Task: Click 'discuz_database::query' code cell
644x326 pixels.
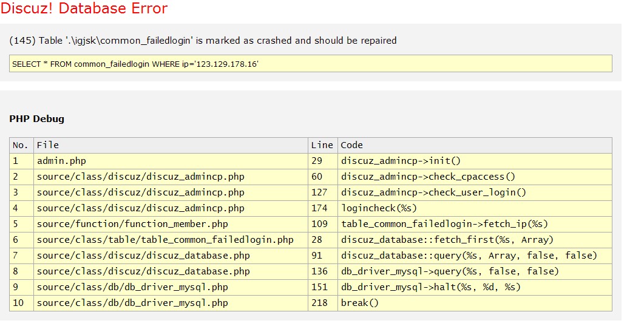Action: tap(475, 256)
